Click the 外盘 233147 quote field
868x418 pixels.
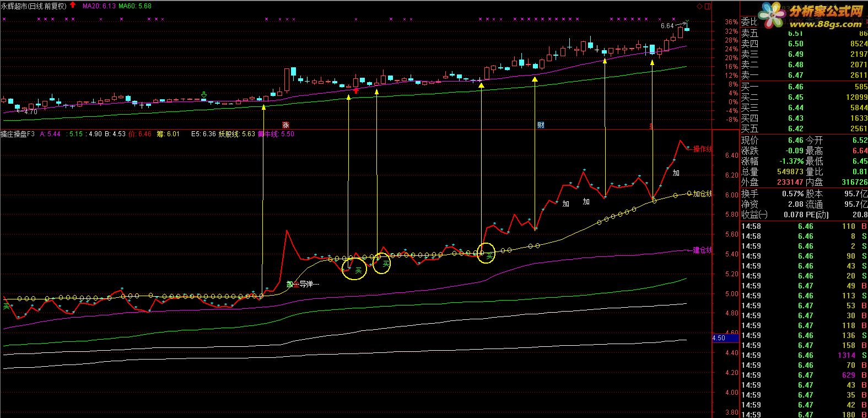pos(772,183)
